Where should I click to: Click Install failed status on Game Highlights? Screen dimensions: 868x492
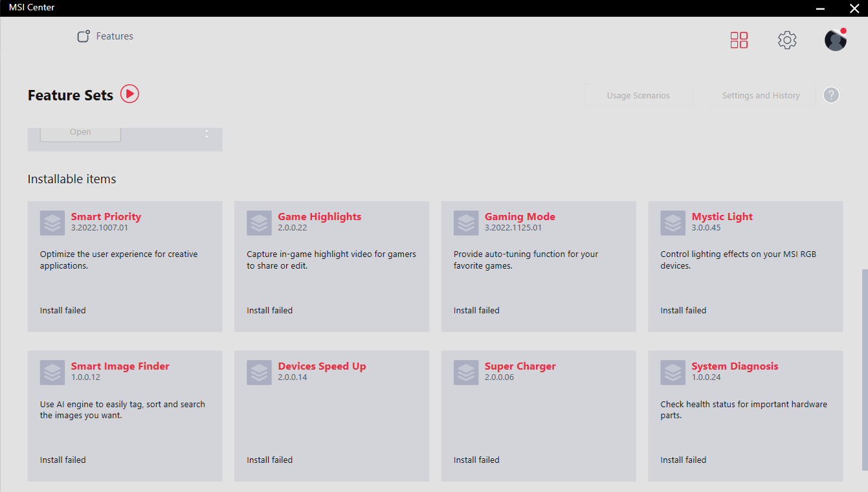click(x=270, y=311)
